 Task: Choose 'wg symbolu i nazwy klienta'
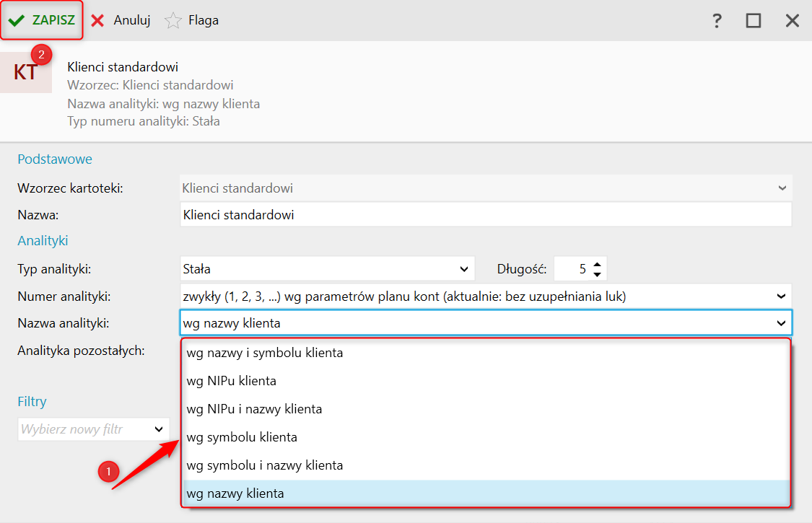264,465
